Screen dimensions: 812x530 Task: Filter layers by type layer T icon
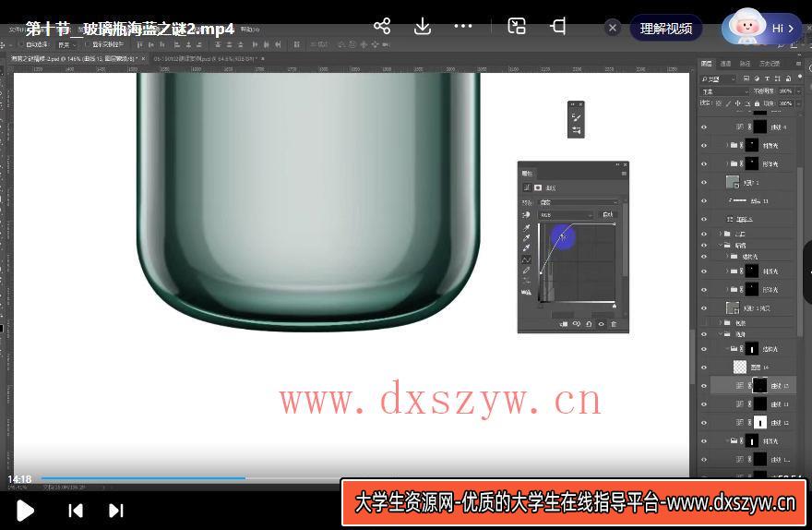767,78
